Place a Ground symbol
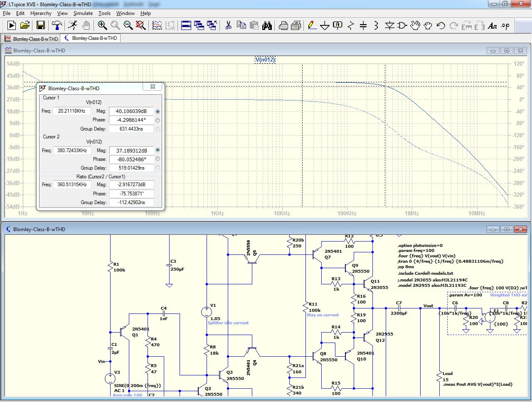This screenshot has width=532, height=402. (325, 25)
